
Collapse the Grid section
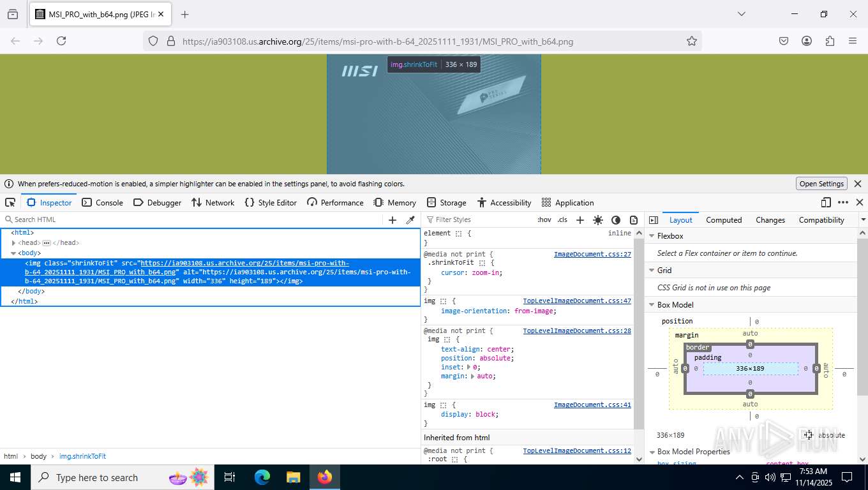coord(652,271)
